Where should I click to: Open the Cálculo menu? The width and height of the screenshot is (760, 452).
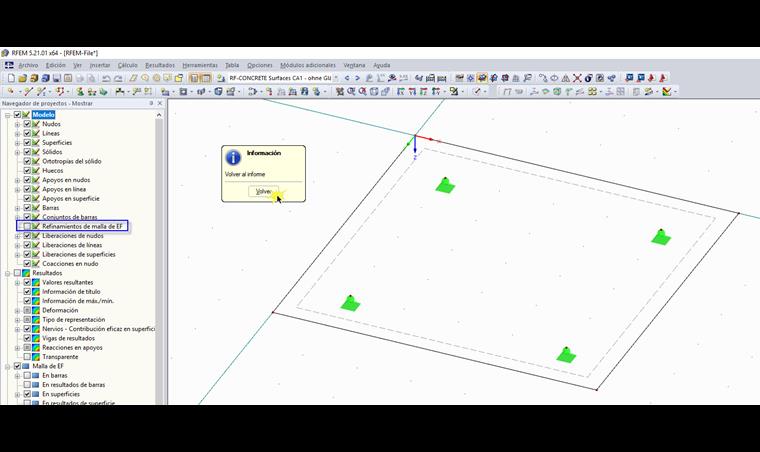coord(127,65)
